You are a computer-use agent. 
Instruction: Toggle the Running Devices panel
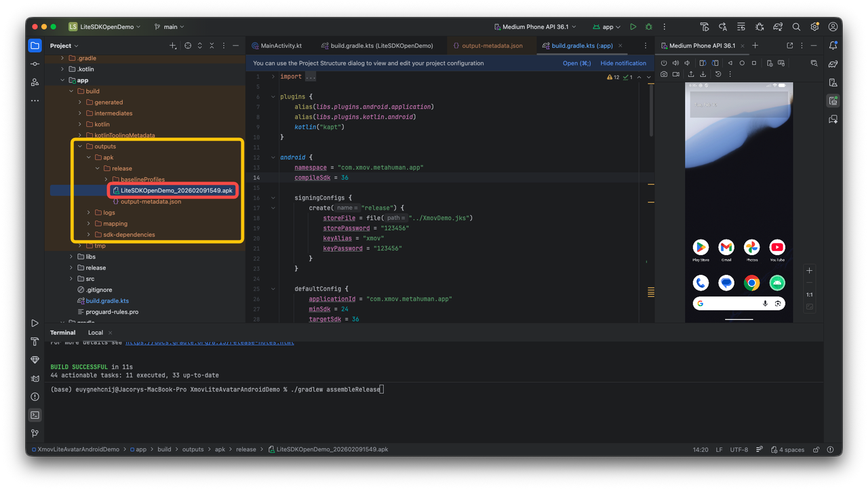click(833, 101)
